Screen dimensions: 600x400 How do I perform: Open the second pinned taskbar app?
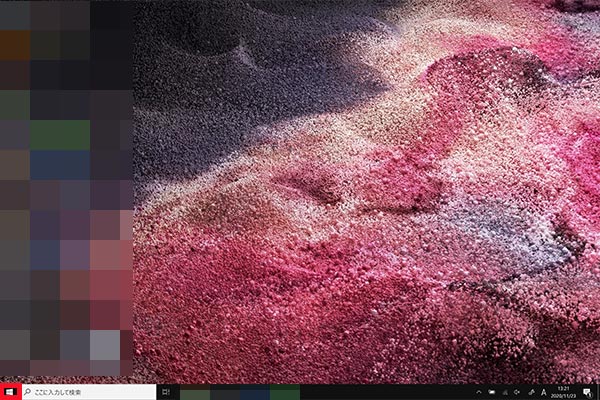(x=225, y=392)
